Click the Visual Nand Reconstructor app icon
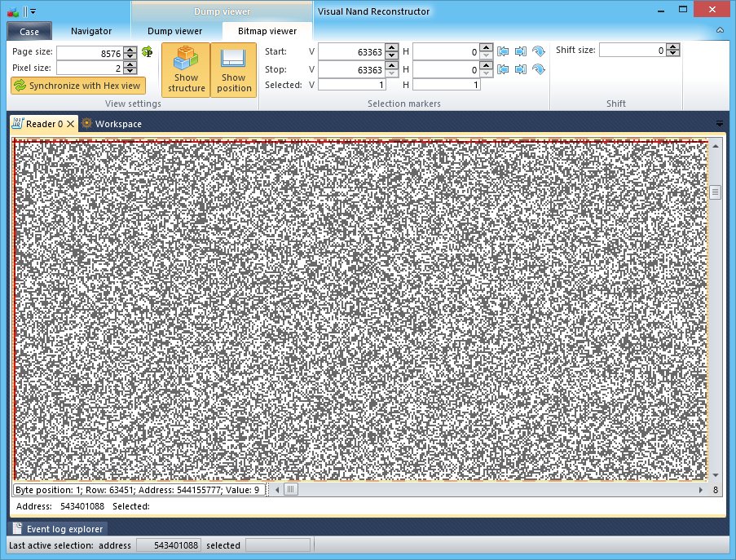This screenshot has height=560, width=736. click(13, 12)
